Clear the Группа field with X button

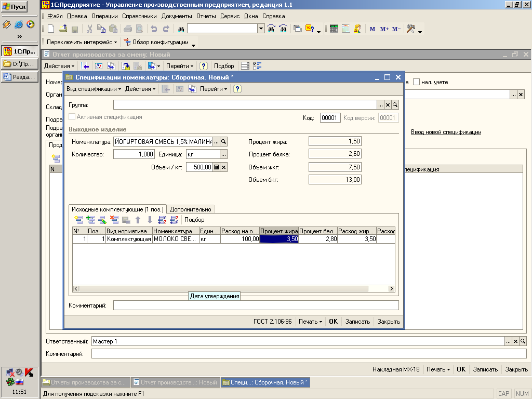point(388,105)
